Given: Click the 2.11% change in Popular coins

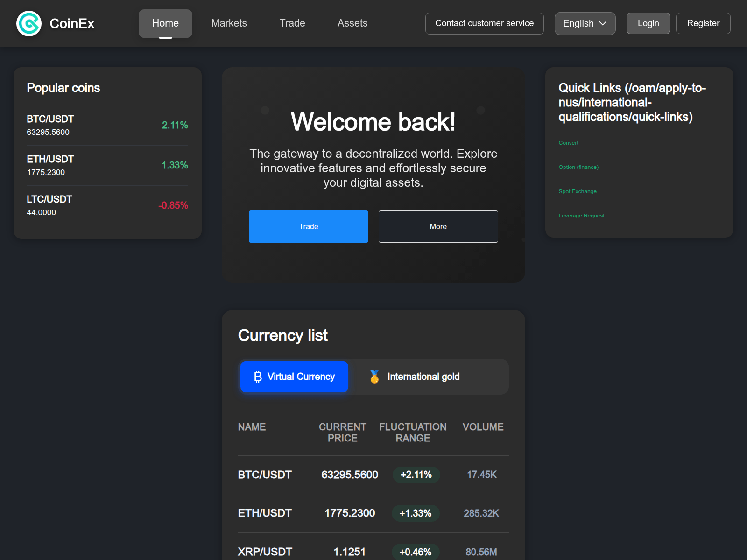Looking at the screenshot, I should click(175, 125).
